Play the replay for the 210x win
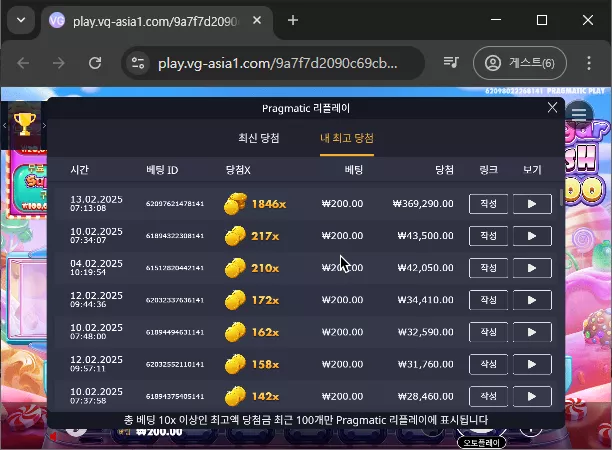 pos(532,268)
